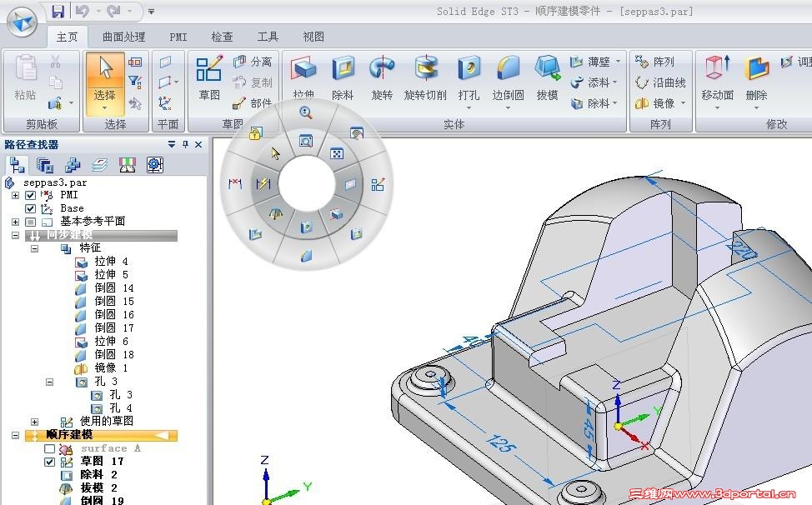The image size is (812, 505).
Task: Expand the 使用的草图 node
Action: pyautogui.click(x=35, y=422)
